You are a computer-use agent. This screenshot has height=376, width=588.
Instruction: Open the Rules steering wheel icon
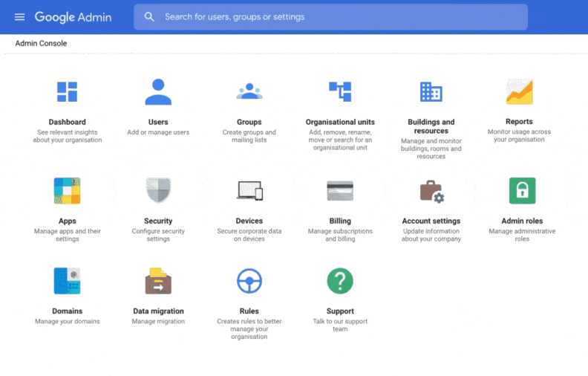pos(249,281)
